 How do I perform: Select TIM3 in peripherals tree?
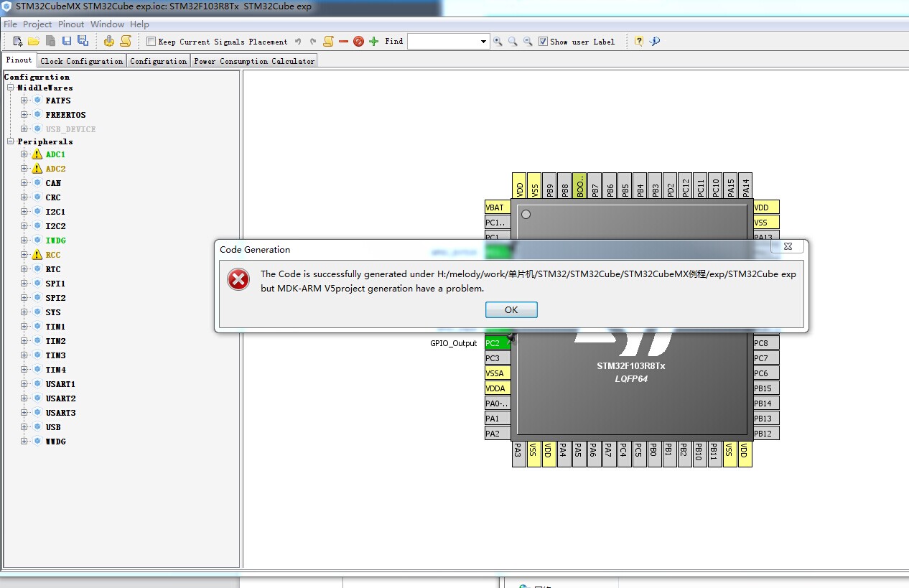click(x=55, y=355)
